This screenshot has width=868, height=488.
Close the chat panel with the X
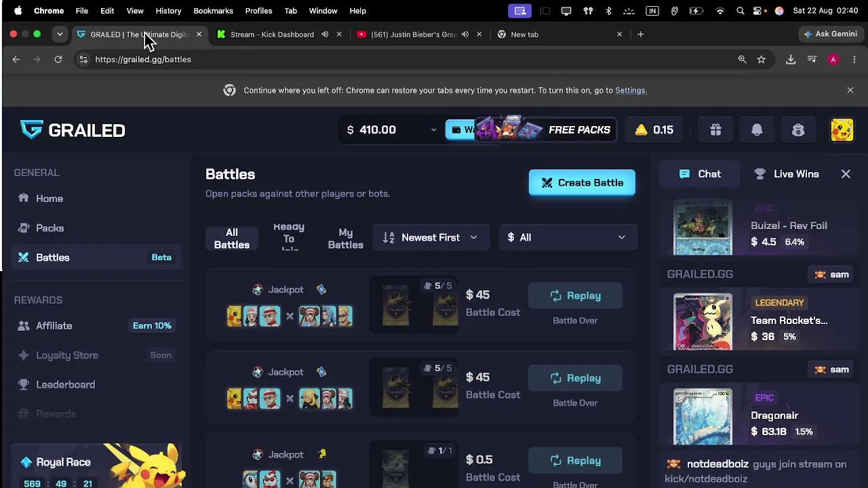point(846,174)
